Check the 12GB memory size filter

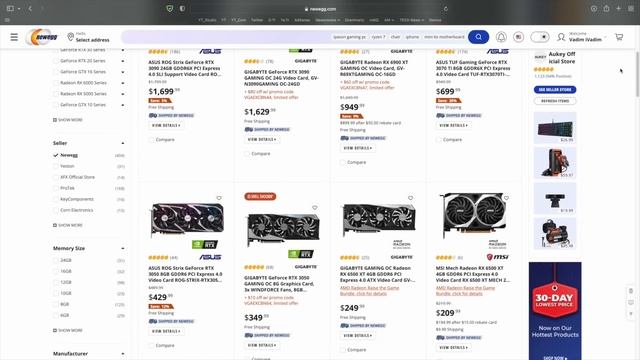(56, 282)
